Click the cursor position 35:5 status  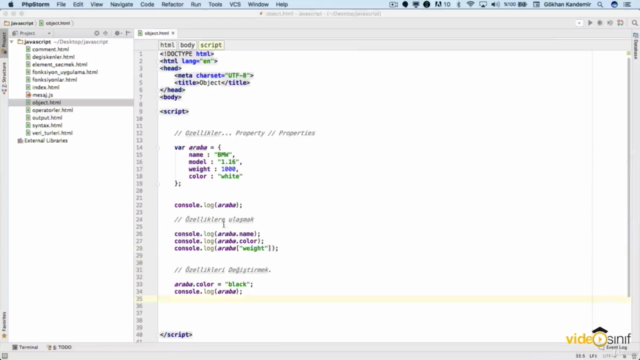tap(580, 356)
